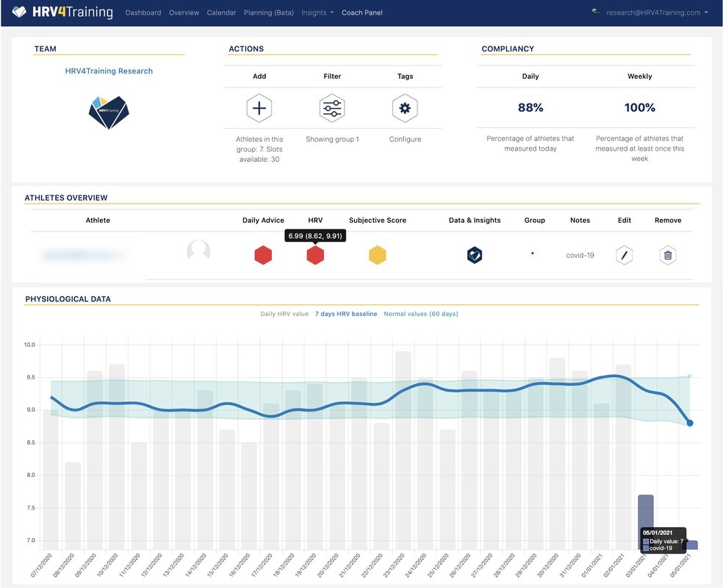Go to the Calendar page
This screenshot has height=588, width=723.
[x=221, y=12]
